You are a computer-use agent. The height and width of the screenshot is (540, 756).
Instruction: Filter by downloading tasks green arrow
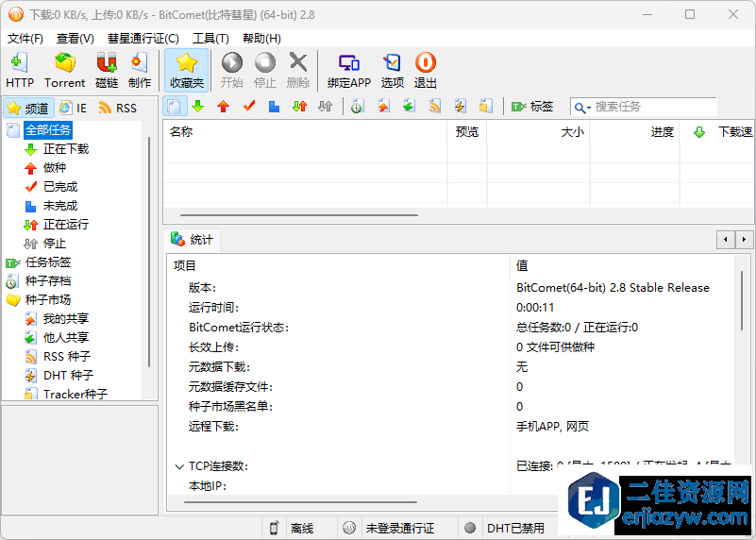tap(197, 106)
